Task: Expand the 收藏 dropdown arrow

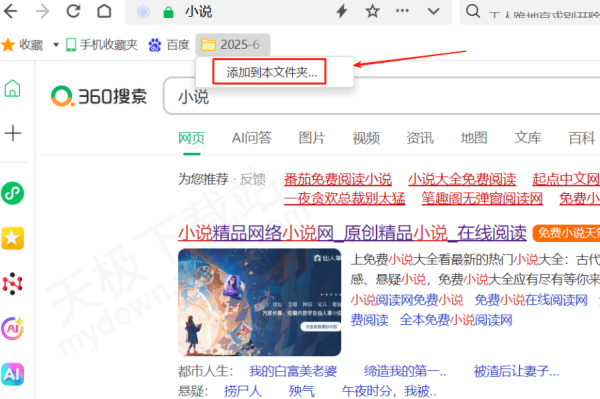Action: [x=56, y=45]
